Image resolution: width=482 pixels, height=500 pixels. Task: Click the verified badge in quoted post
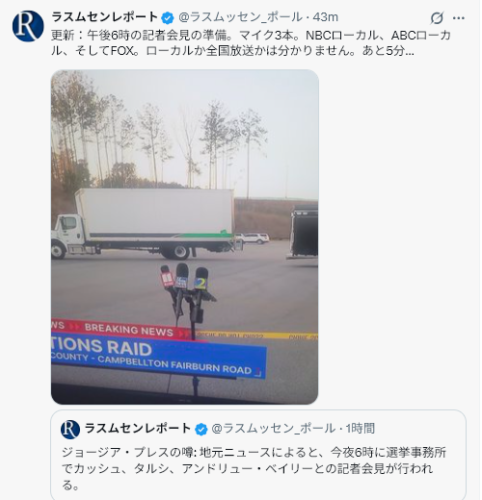click(x=201, y=429)
